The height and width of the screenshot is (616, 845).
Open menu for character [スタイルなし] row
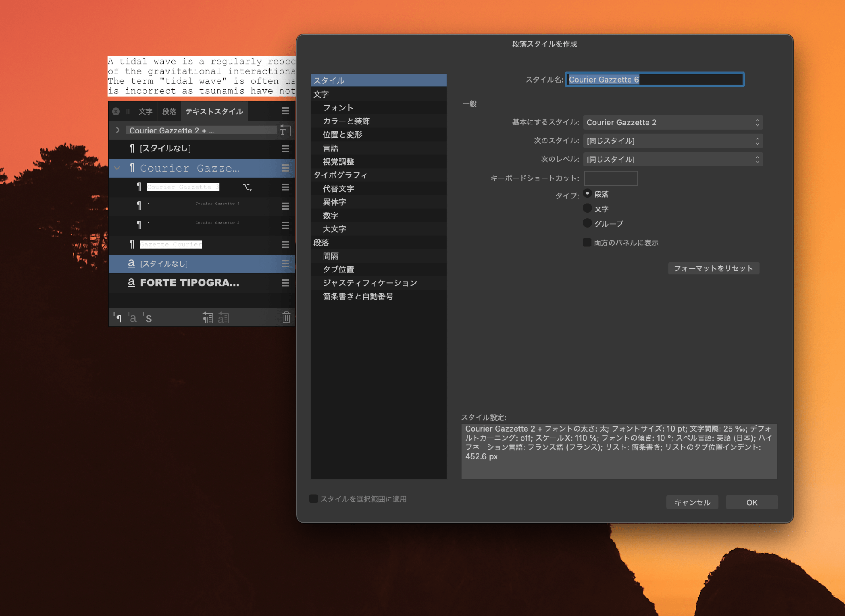pyautogui.click(x=285, y=264)
